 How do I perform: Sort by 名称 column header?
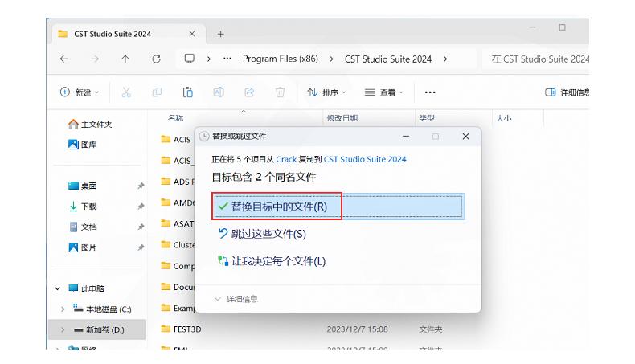[x=175, y=118]
